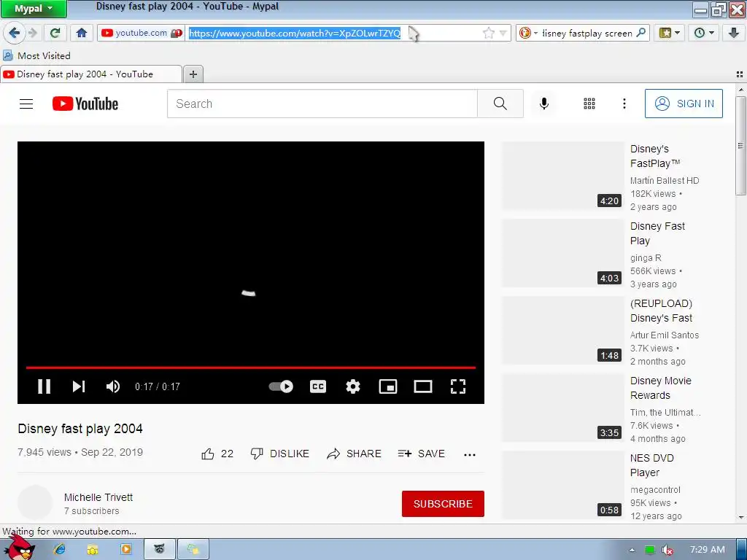
Task: Open the Most Visited bookmarks folder
Action: 37,55
